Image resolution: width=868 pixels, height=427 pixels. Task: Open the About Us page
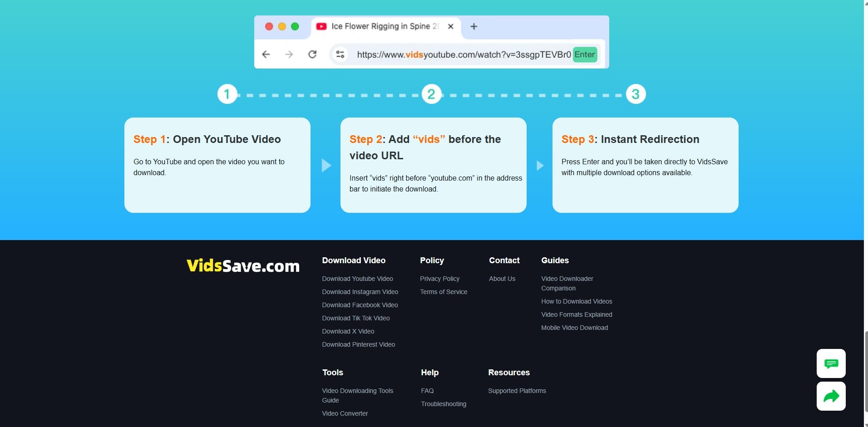[x=502, y=279]
